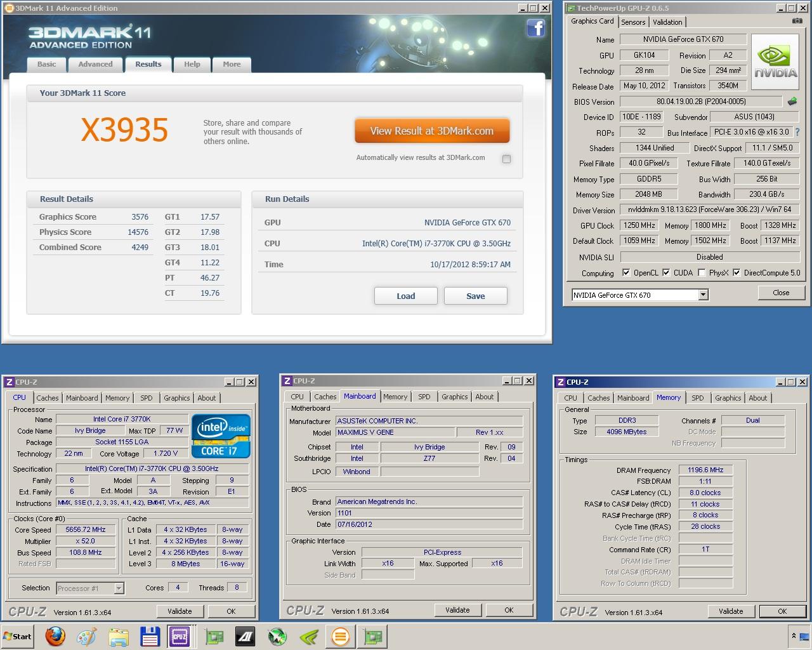Toggle the PhysX checkbox in GPU-Z
The width and height of the screenshot is (812, 650).
coord(702,272)
